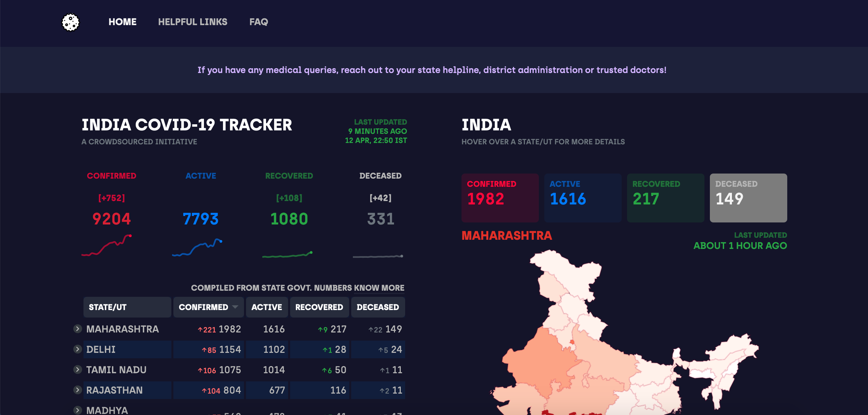Click the 12 APR, 22:50 IST timestamp

376,140
